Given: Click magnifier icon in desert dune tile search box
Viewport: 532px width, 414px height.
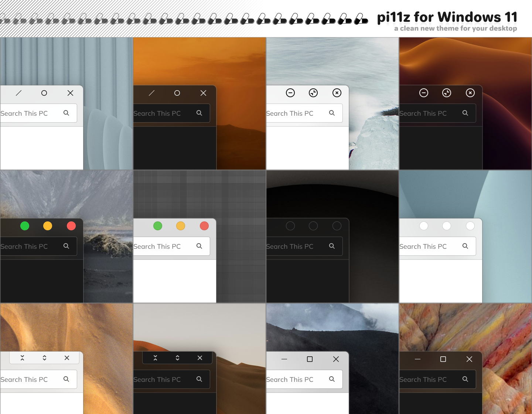Looking at the screenshot, I should (199, 379).
